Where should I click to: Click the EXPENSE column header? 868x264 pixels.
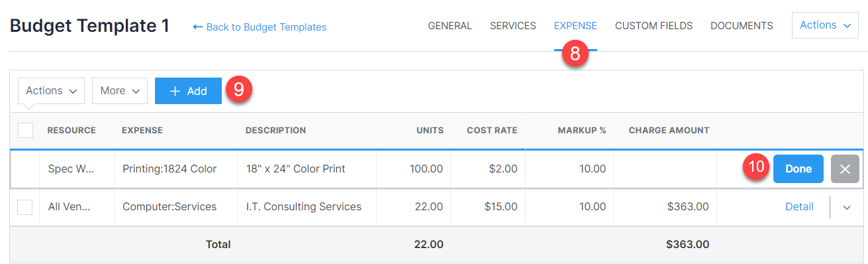tap(142, 130)
